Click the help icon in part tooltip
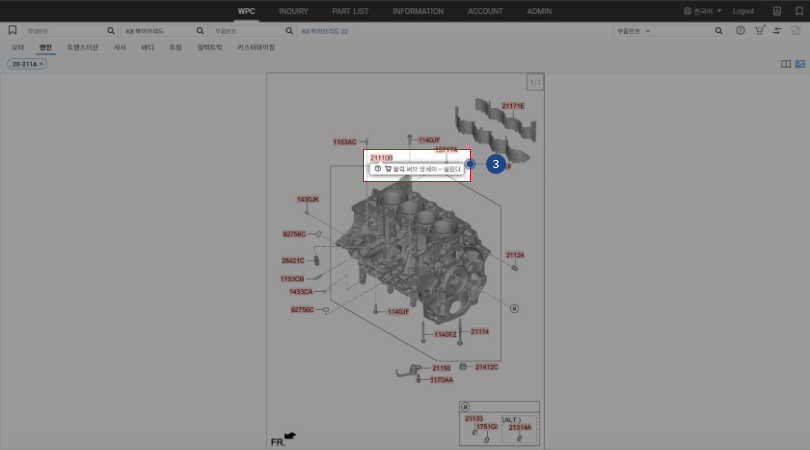Image resolution: width=810 pixels, height=450 pixels. 378,168
